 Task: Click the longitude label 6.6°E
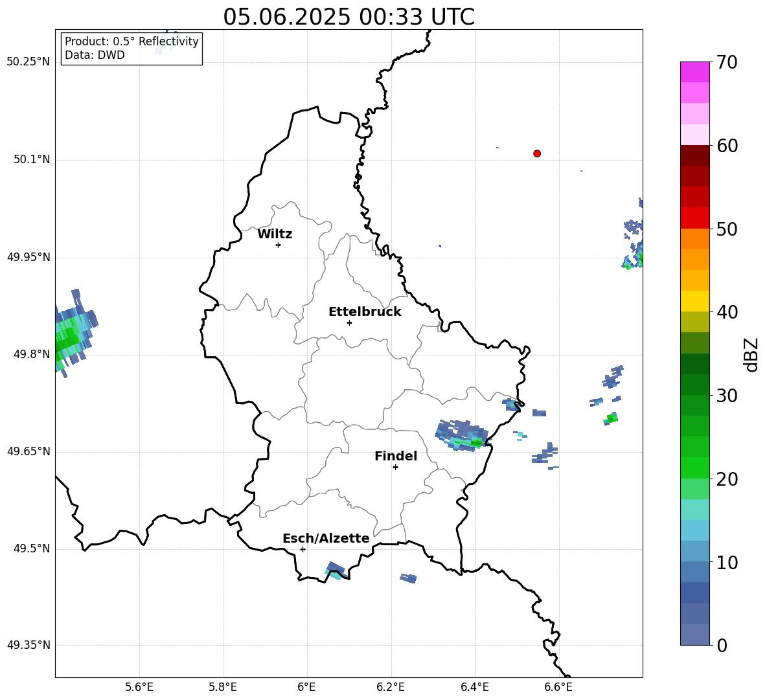coord(558,687)
